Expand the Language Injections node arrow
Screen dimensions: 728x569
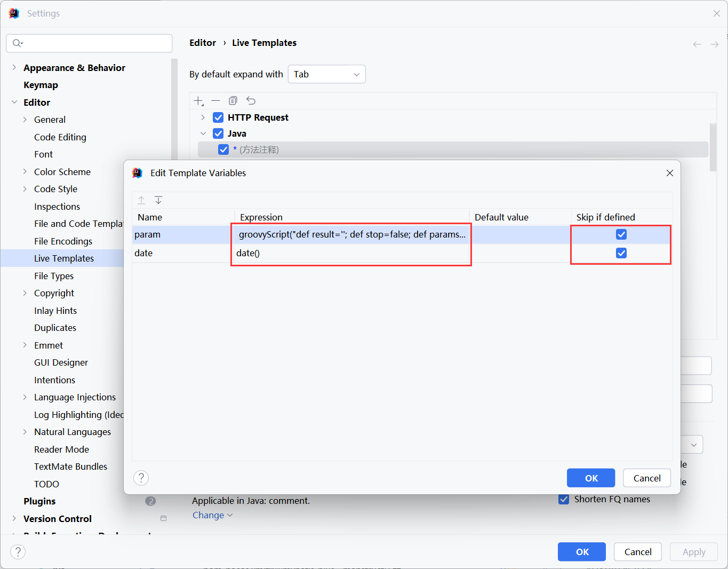[25, 397]
